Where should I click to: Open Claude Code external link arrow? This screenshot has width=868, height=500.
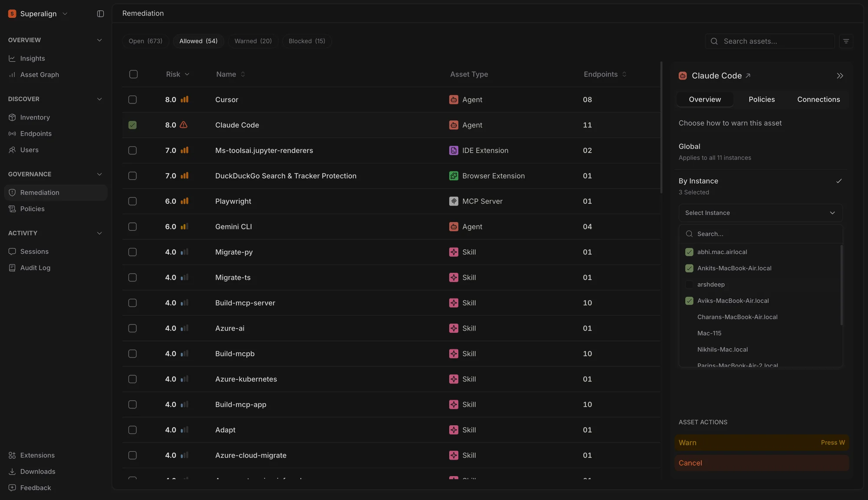tap(748, 76)
